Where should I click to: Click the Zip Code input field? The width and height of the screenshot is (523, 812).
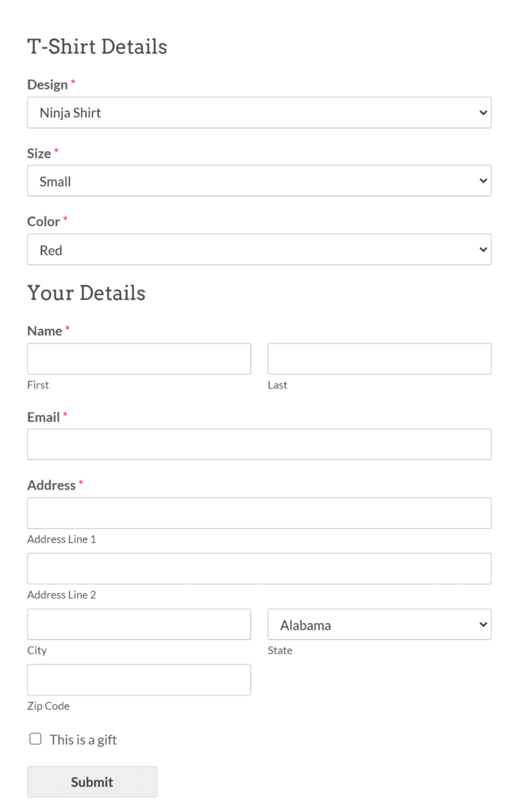(138, 680)
